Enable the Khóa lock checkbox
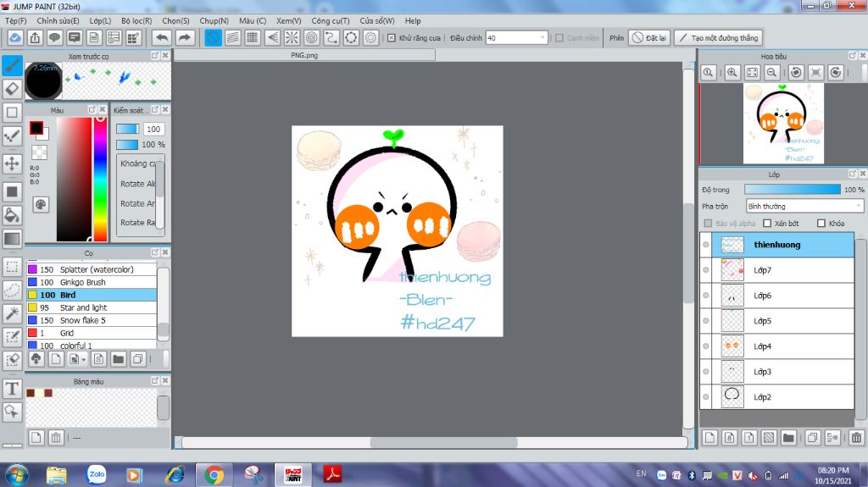The width and height of the screenshot is (868, 487). [821, 224]
